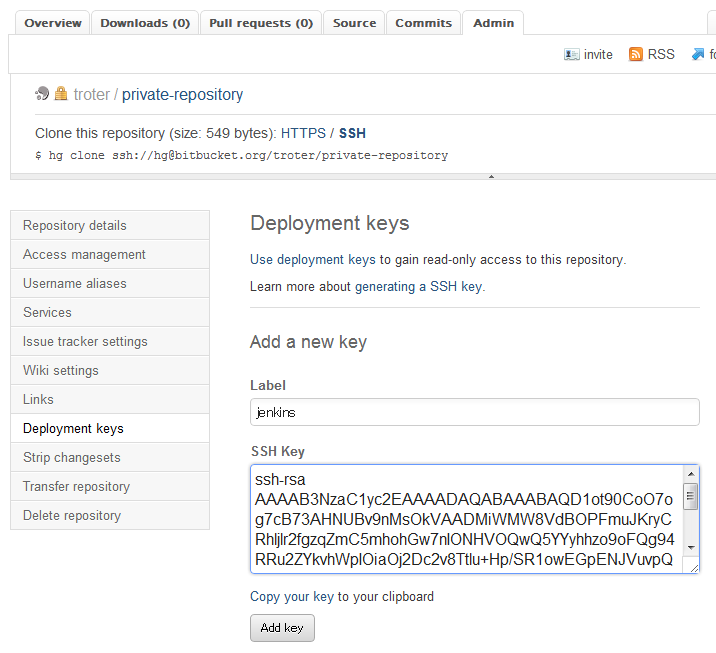
Task: Open 'generating a SSH key' help link
Action: coord(418,286)
